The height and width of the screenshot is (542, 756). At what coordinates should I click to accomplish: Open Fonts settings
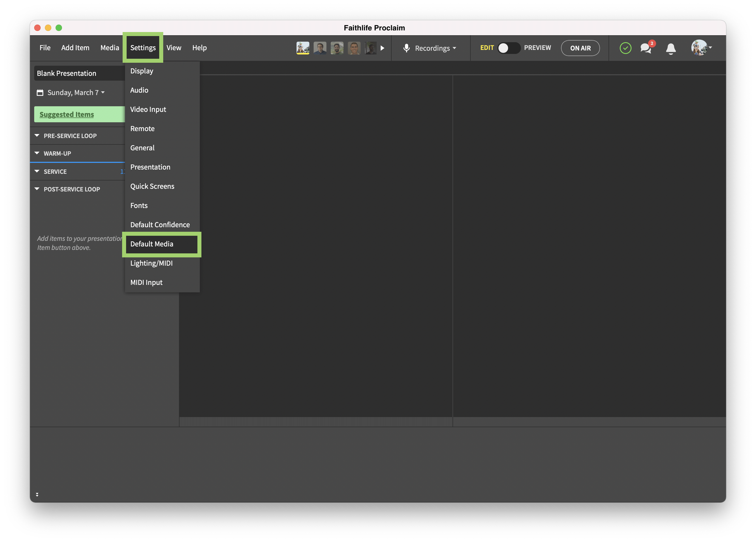tap(162, 206)
